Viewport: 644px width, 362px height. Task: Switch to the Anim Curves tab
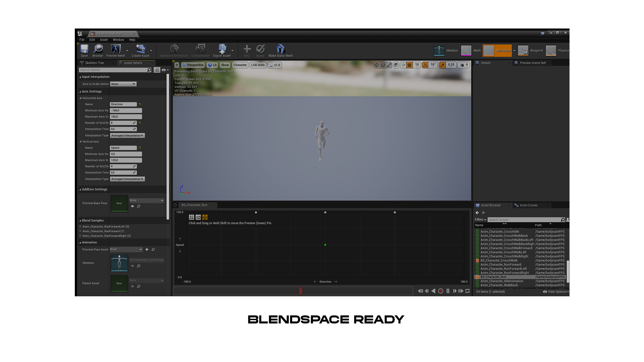point(529,205)
